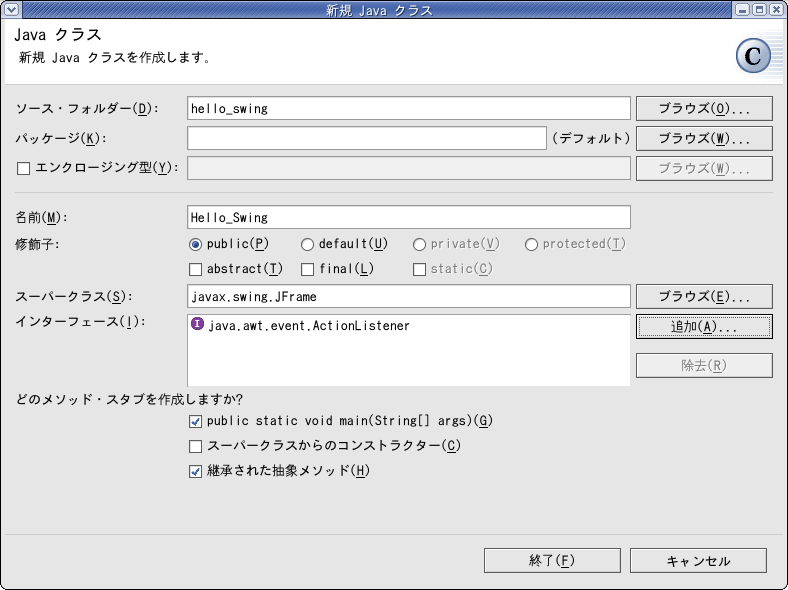Image resolution: width=788 pixels, height=590 pixels.
Task: Click the disabled エンクロージング型 text field
Action: (409, 168)
